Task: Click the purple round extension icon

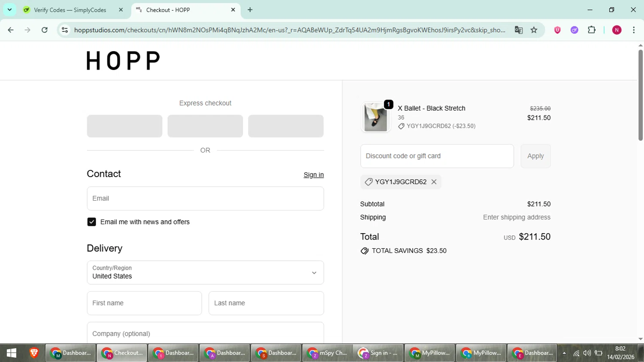Action: click(x=574, y=30)
